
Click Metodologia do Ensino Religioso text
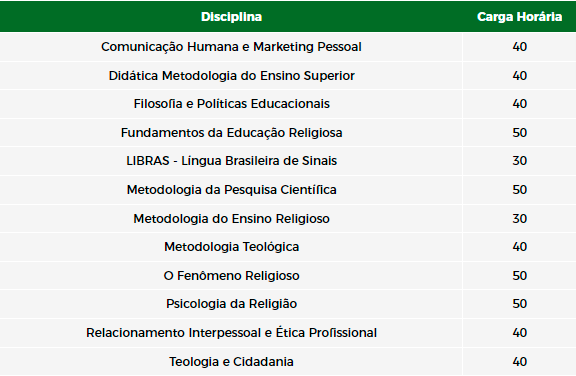pyautogui.click(x=231, y=218)
